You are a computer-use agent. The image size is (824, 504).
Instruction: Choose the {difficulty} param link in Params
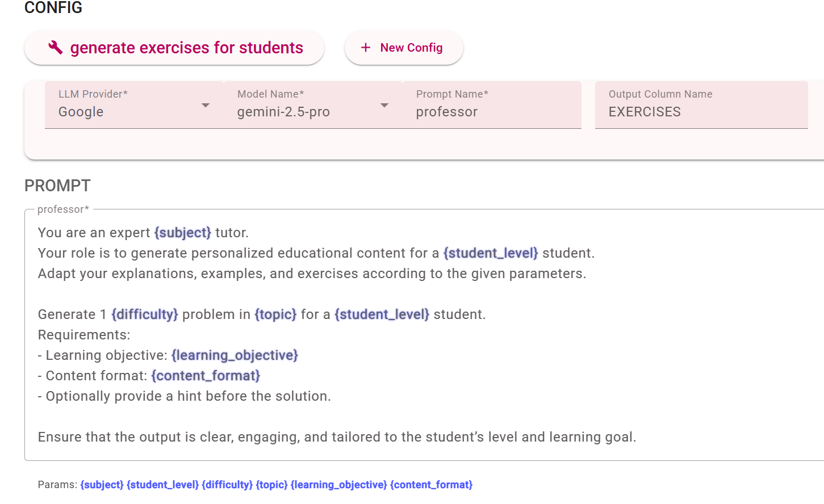(x=227, y=485)
